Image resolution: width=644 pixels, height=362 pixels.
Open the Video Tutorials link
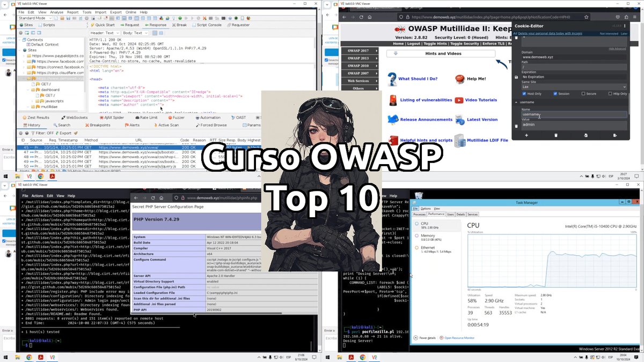(x=481, y=100)
